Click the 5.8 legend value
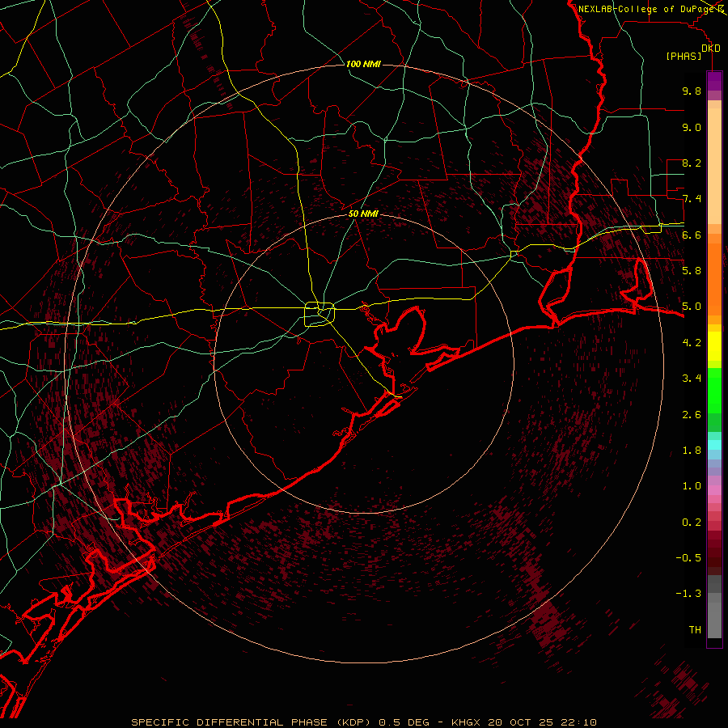This screenshot has height=728, width=728. point(692,271)
